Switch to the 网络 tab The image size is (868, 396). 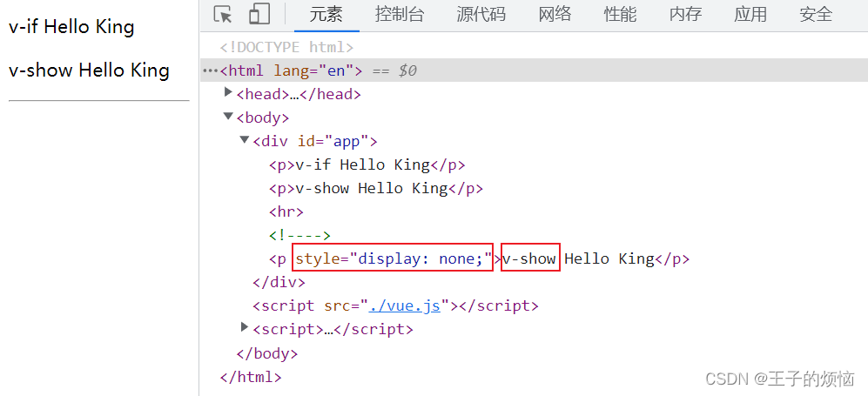[x=555, y=15]
